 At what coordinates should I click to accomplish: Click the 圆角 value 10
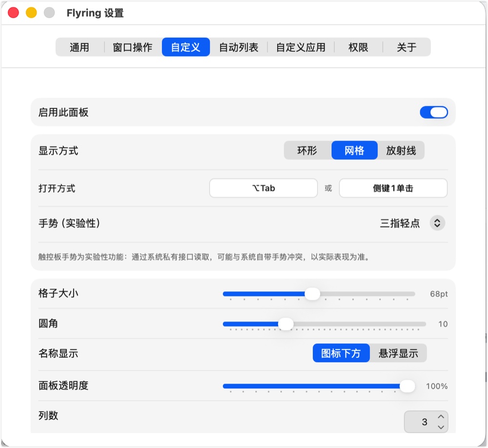pos(443,324)
